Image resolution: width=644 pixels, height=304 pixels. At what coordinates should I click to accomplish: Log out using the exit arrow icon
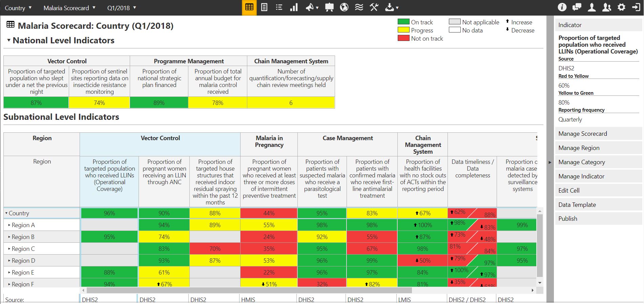[x=636, y=7]
